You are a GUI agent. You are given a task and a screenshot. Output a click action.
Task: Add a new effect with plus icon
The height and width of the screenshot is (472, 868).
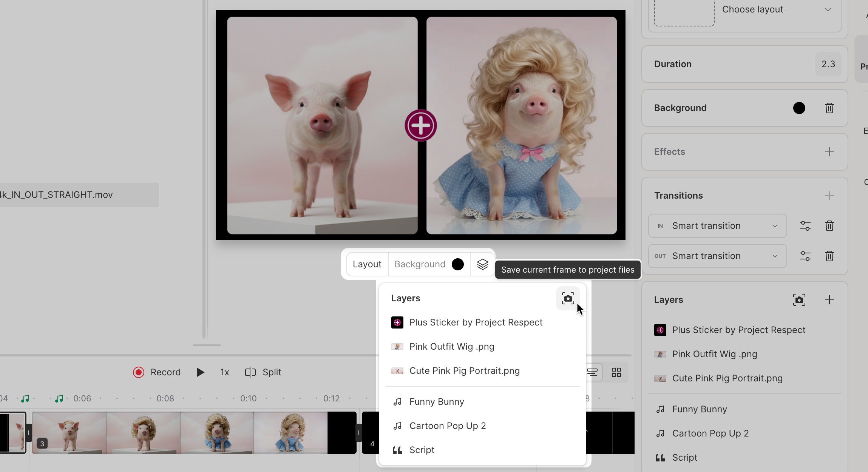pos(829,152)
